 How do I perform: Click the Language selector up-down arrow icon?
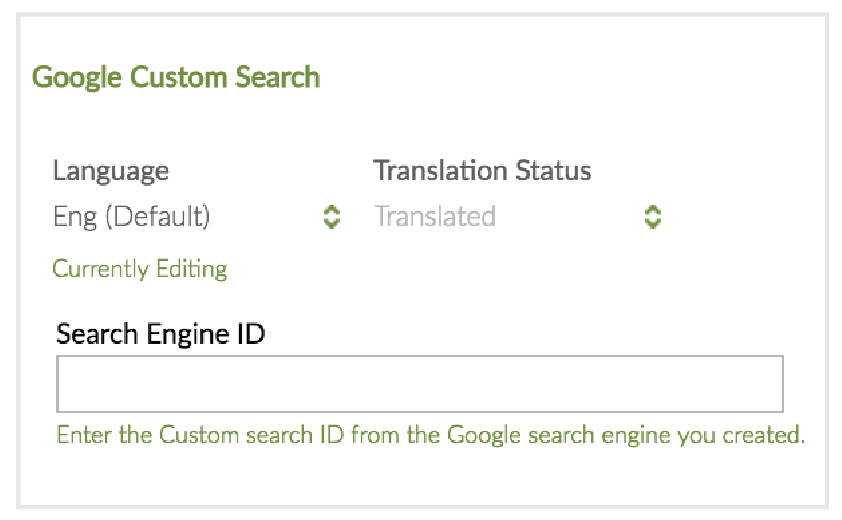click(x=332, y=217)
